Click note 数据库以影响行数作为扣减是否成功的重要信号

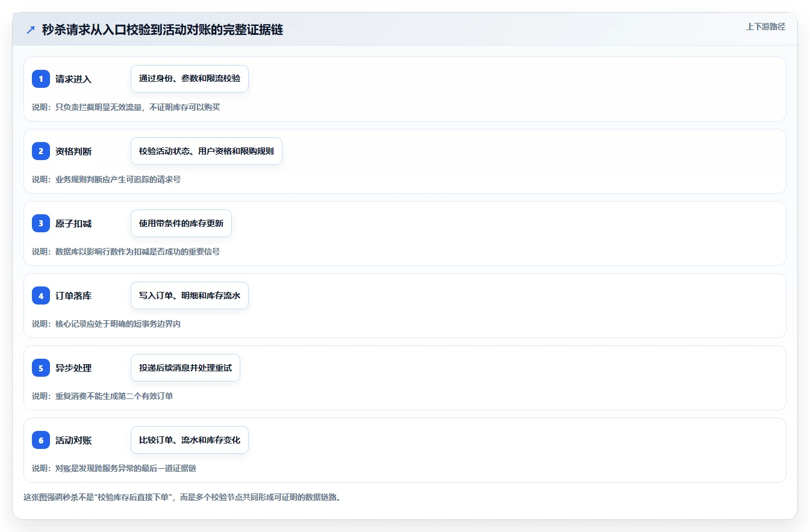[138, 252]
